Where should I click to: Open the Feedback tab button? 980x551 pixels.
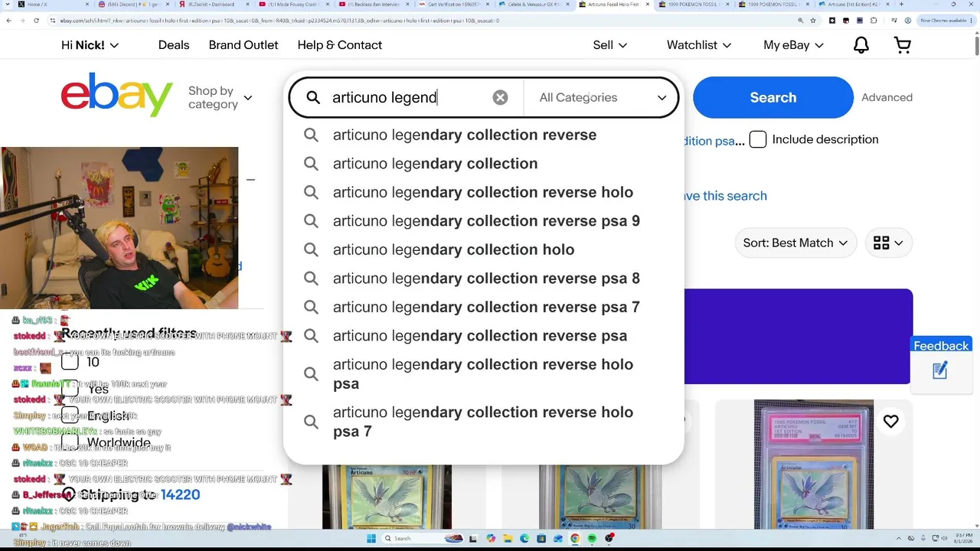click(x=941, y=346)
